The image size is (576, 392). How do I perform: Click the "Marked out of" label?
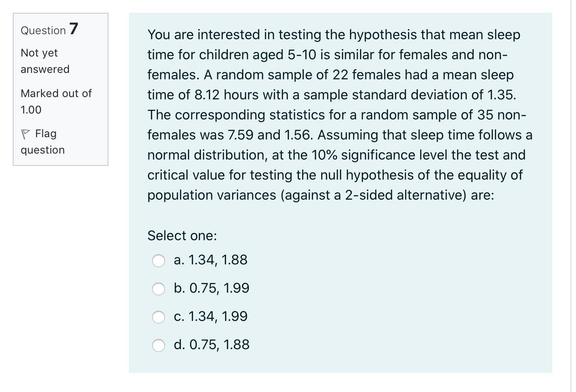pos(56,93)
